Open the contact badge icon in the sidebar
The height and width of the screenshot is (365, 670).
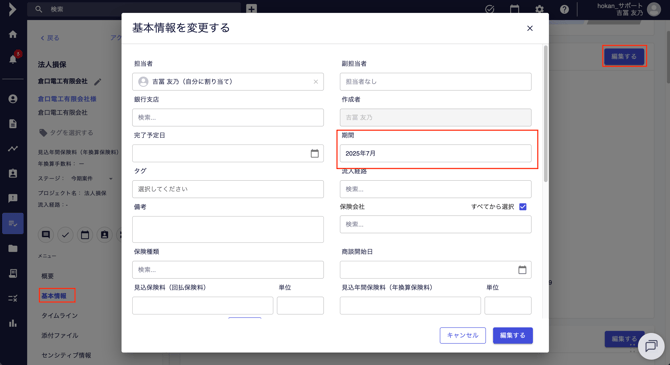click(x=13, y=173)
